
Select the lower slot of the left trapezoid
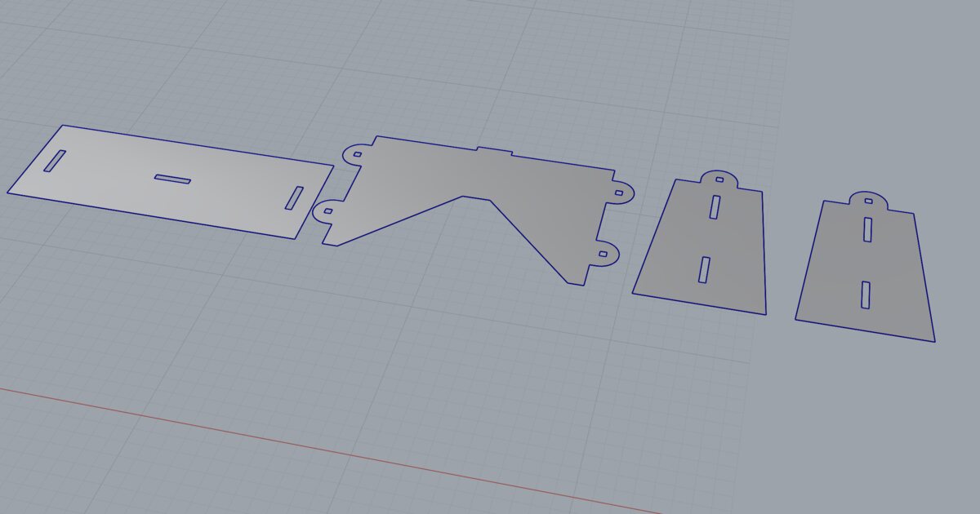pyautogui.click(x=703, y=268)
